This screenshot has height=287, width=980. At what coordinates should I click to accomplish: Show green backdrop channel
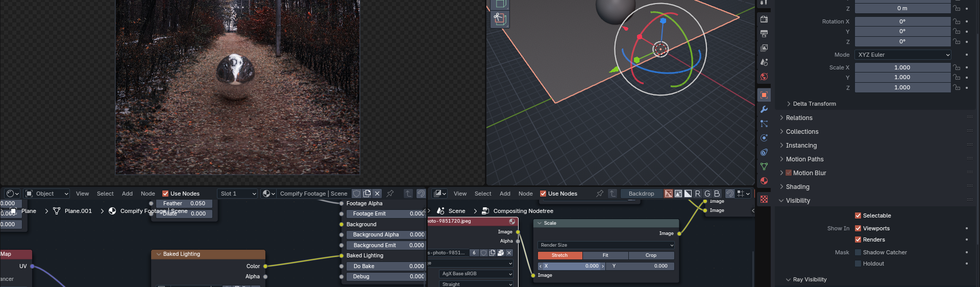[x=707, y=194]
